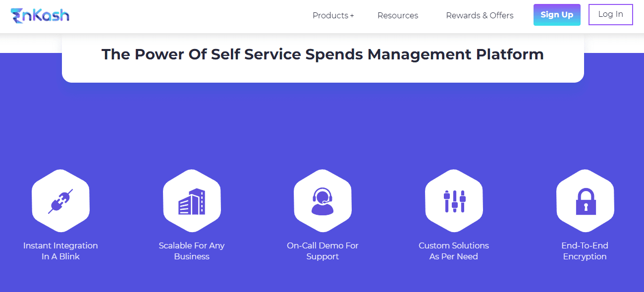Image resolution: width=644 pixels, height=292 pixels.
Task: Click the headset On-Call Demo icon
Action: click(x=322, y=200)
